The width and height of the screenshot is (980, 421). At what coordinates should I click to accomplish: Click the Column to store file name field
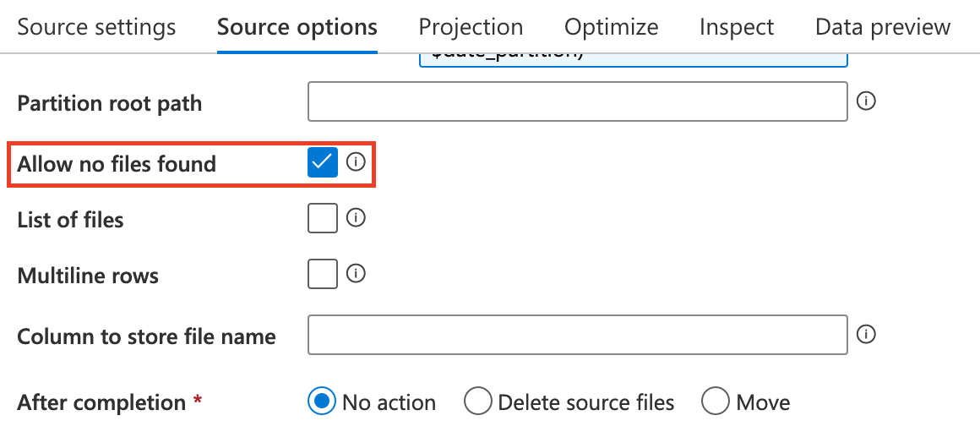click(x=577, y=336)
